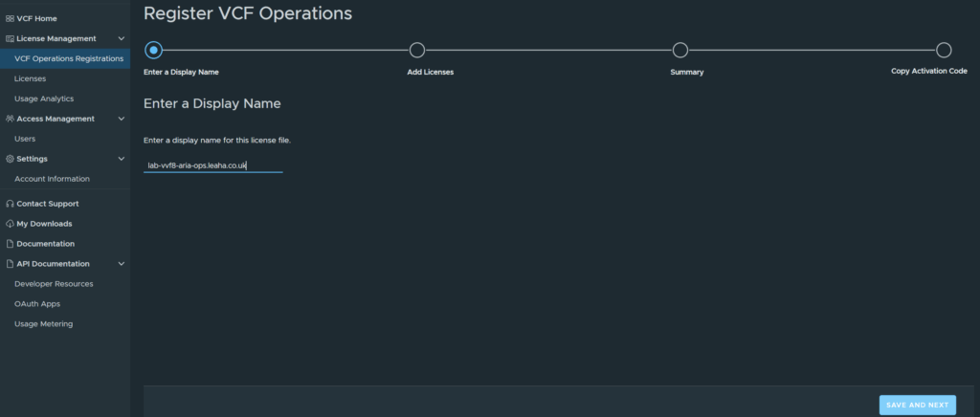
Task: Select the Enter a Display Name step circle
Action: pyautogui.click(x=153, y=50)
